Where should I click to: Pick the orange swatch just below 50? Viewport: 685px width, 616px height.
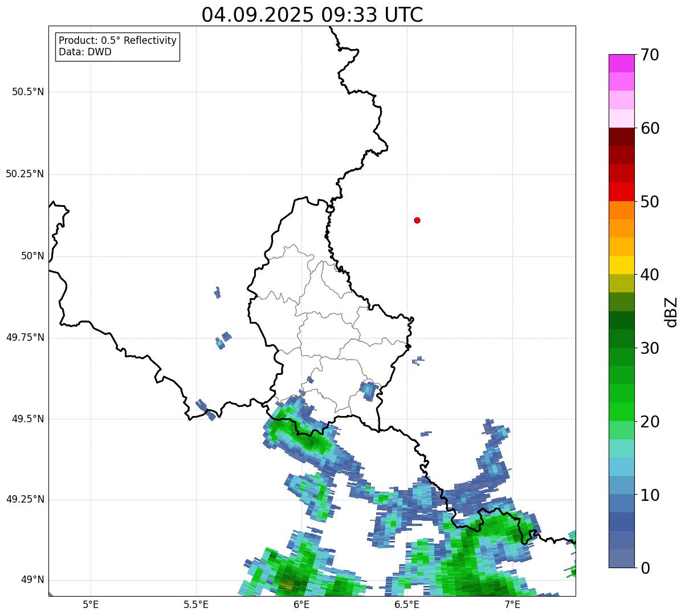coord(621,210)
